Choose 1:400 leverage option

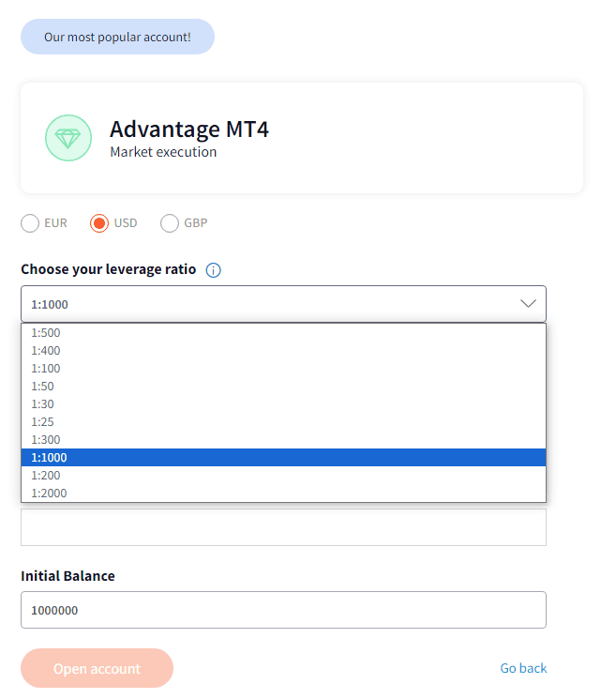click(x=283, y=350)
